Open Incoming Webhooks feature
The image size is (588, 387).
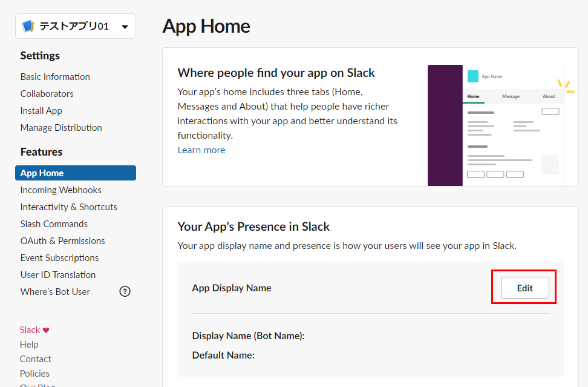coord(60,190)
